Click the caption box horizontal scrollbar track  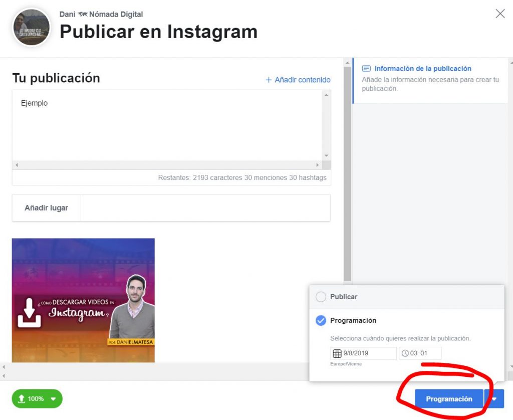[167, 165]
